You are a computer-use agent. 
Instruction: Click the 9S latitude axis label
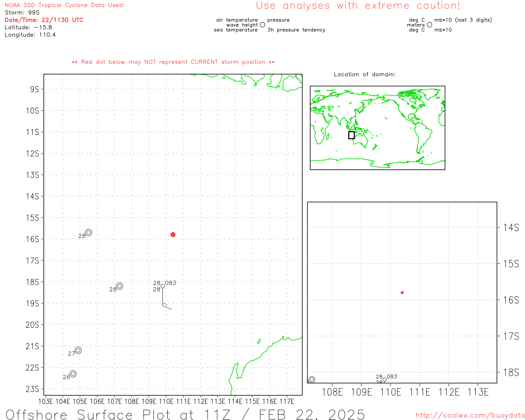34,89
